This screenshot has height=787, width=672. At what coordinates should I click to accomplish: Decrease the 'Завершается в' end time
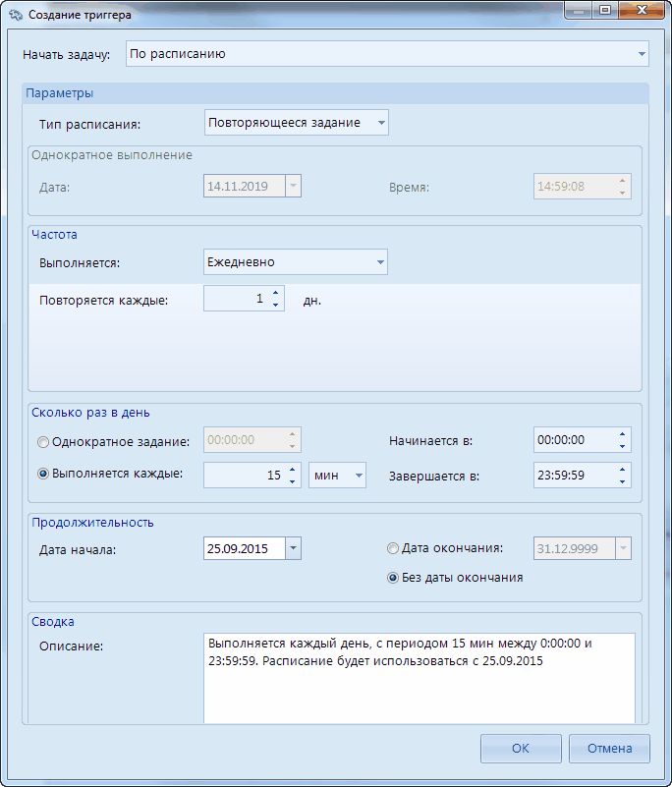pyautogui.click(x=623, y=481)
